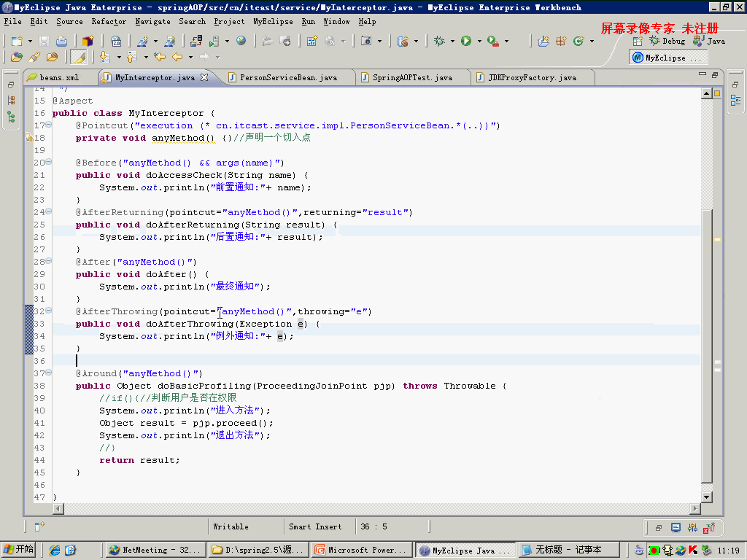
Task: Click the horizontal scrollbar left arrow
Action: click(x=58, y=508)
